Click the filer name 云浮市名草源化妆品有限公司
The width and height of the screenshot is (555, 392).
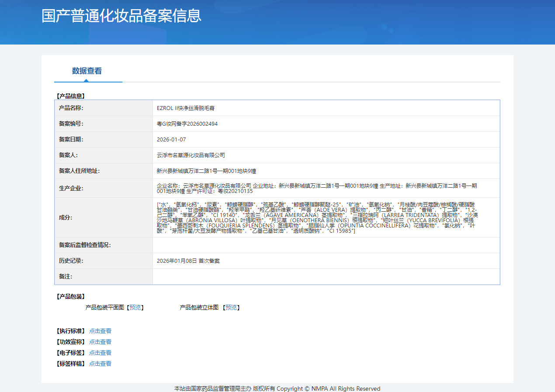click(x=191, y=155)
